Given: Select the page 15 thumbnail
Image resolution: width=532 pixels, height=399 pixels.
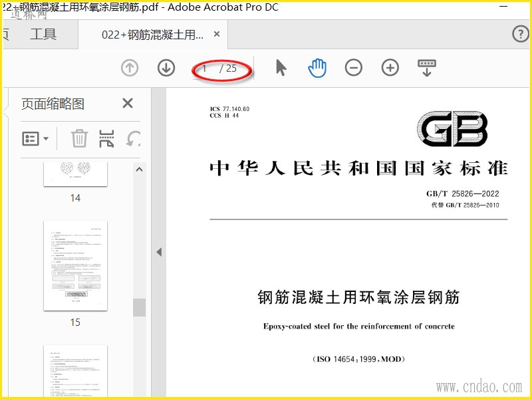Looking at the screenshot, I should (75, 265).
